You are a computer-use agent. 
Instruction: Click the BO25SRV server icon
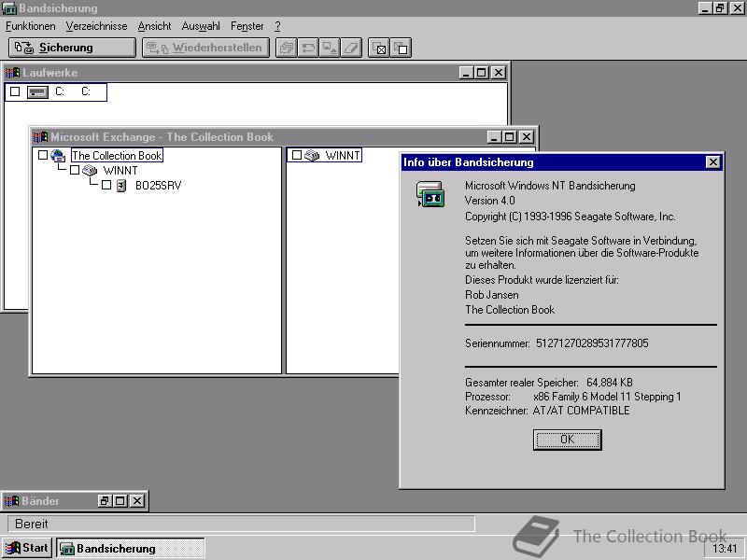point(121,185)
